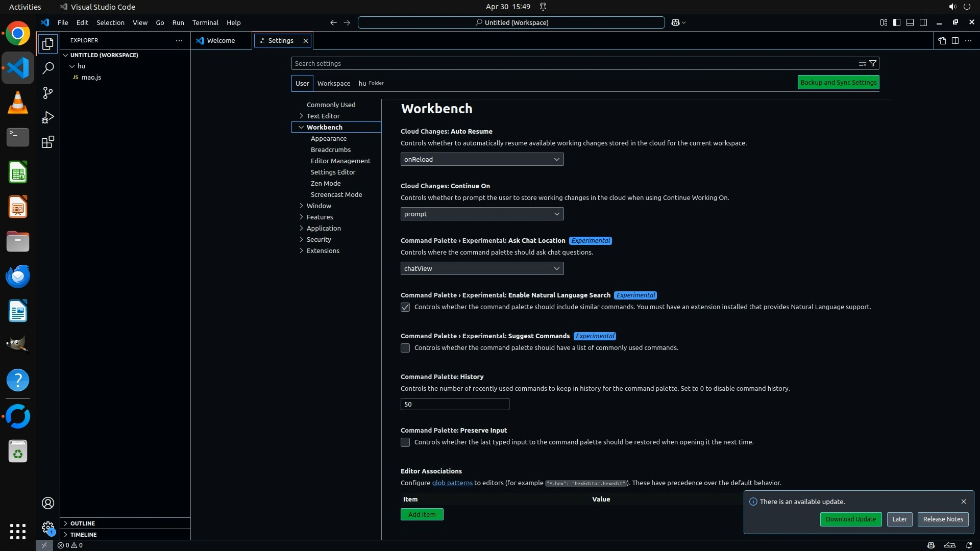The image size is (980, 551).
Task: Open the Extensions view
Action: coord(47,142)
